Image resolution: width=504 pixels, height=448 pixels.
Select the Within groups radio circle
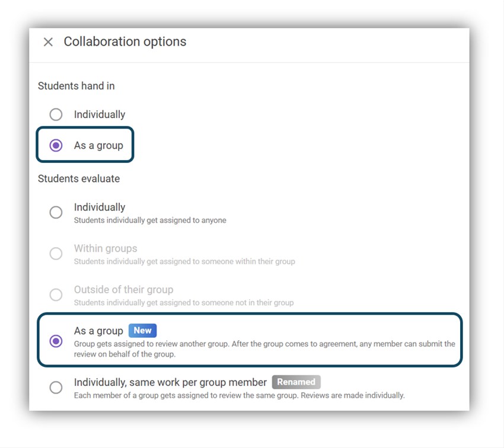pos(56,254)
